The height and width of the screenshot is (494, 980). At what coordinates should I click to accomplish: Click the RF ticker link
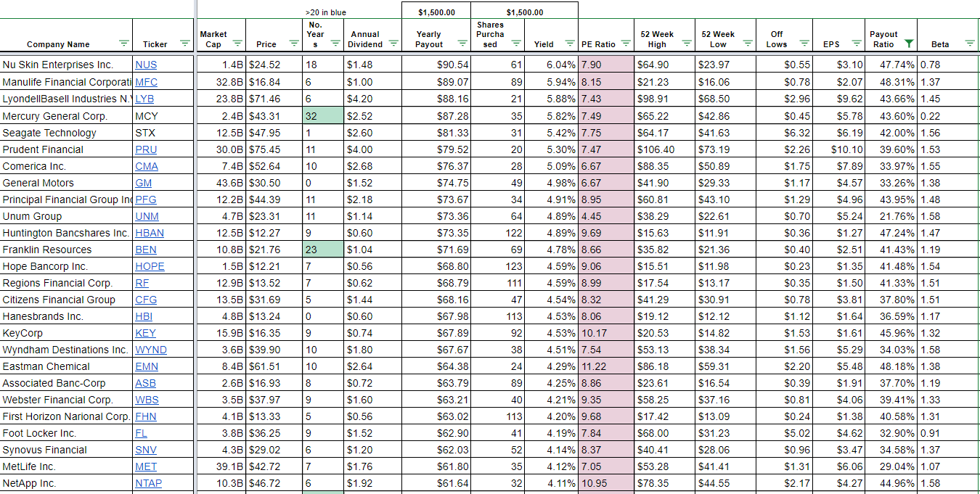(x=142, y=283)
